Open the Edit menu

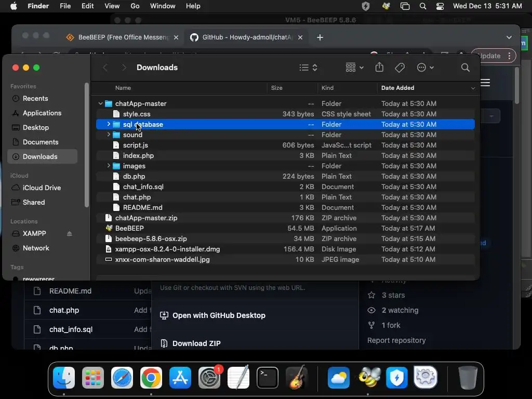(x=87, y=6)
